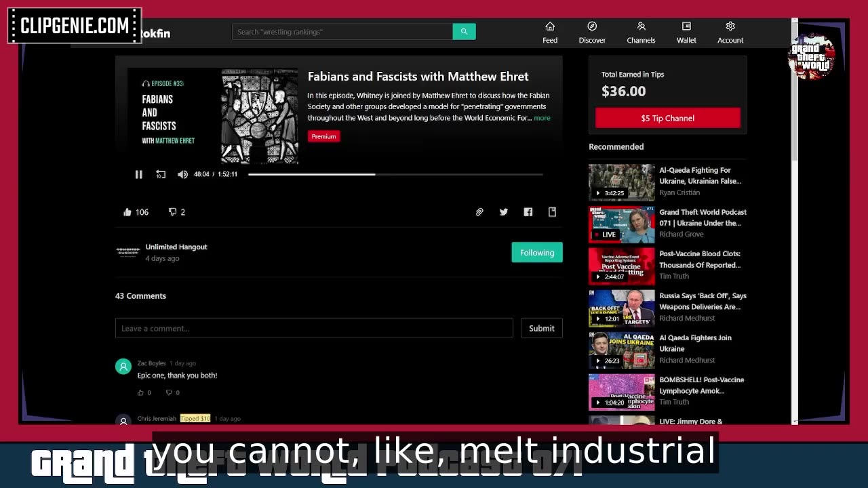This screenshot has height=488, width=868.
Task: Open 'Grand Theft World Podcast 071' title link
Action: [x=703, y=218]
